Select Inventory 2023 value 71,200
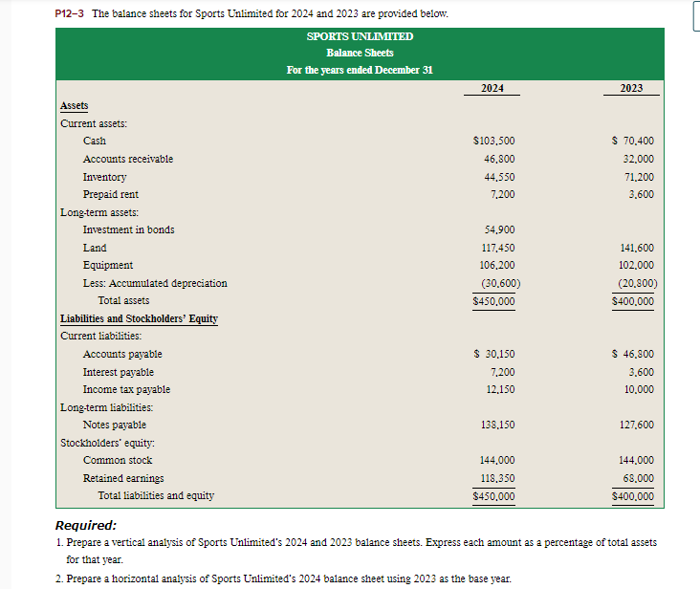 click(x=640, y=177)
